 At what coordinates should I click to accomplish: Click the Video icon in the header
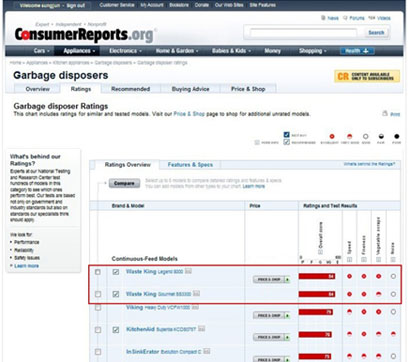pos(372,17)
